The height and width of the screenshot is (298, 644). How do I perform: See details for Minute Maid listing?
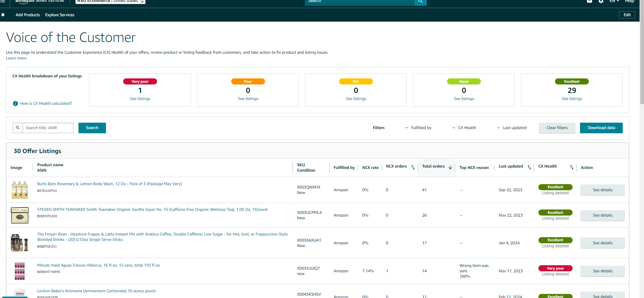click(603, 271)
